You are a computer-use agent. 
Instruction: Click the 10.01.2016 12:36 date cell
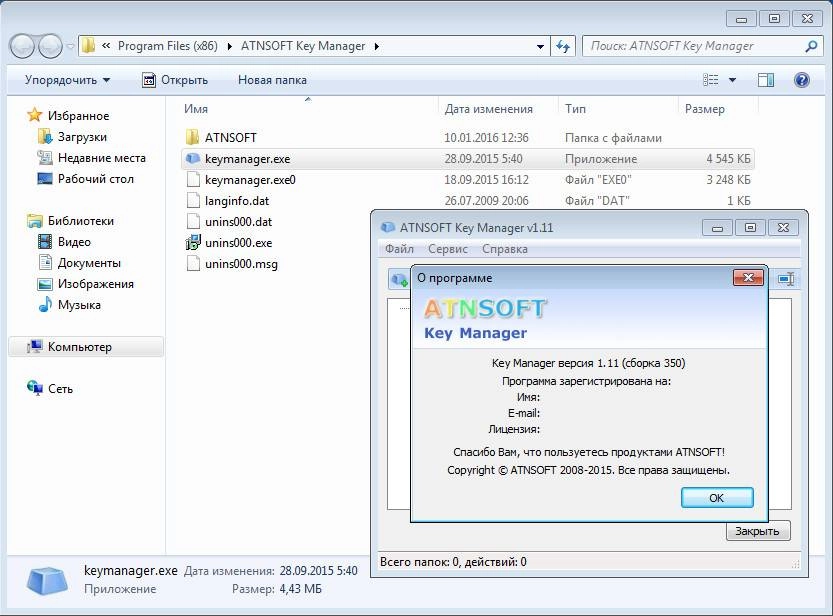click(486, 138)
